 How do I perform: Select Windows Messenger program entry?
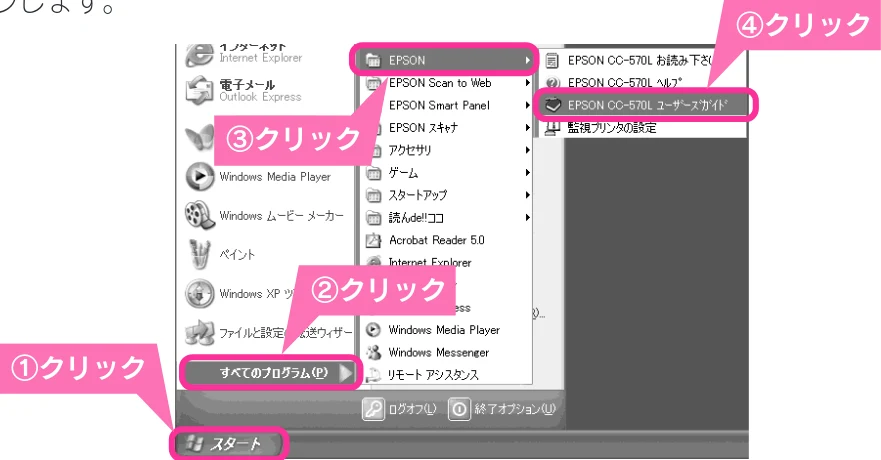pyautogui.click(x=448, y=353)
